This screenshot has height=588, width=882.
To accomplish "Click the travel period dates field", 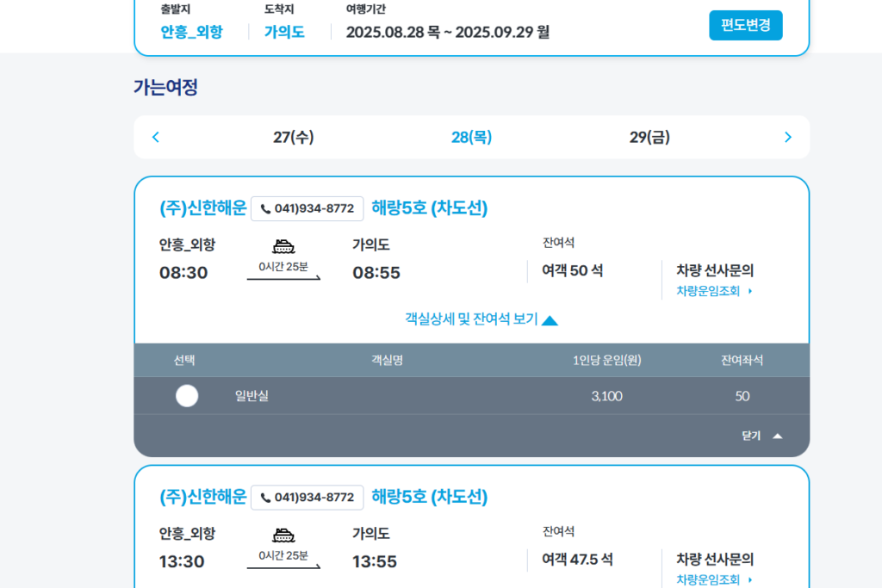I will click(x=448, y=32).
